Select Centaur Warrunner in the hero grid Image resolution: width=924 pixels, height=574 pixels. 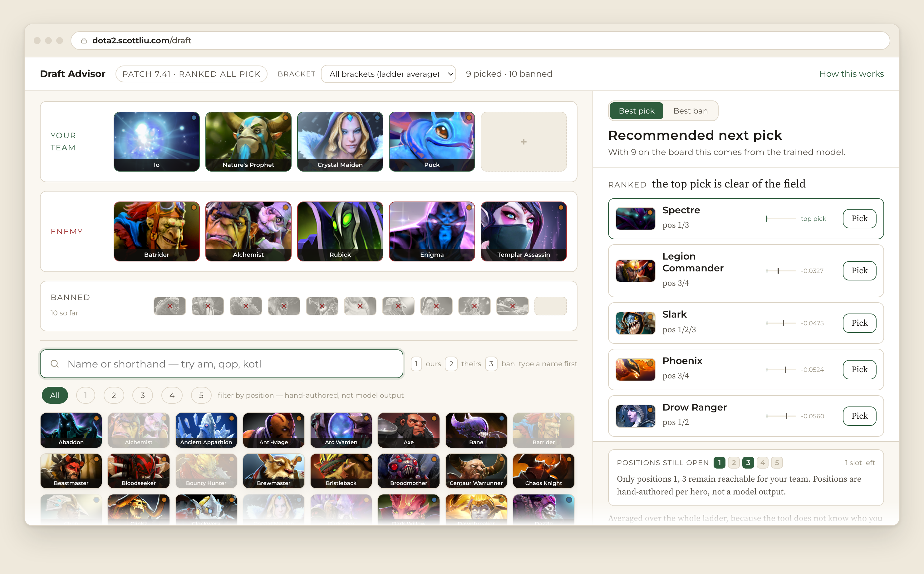click(476, 471)
